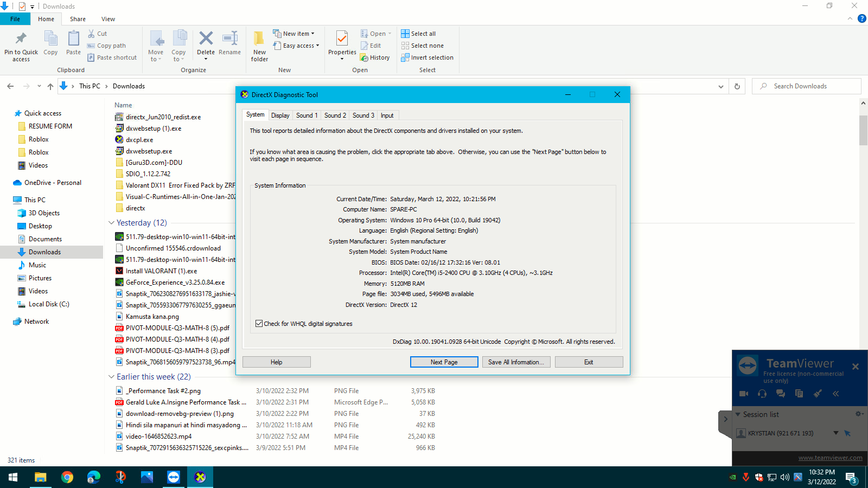Image resolution: width=868 pixels, height=488 pixels.
Task: Click the address bar Refresh icon
Action: point(737,86)
